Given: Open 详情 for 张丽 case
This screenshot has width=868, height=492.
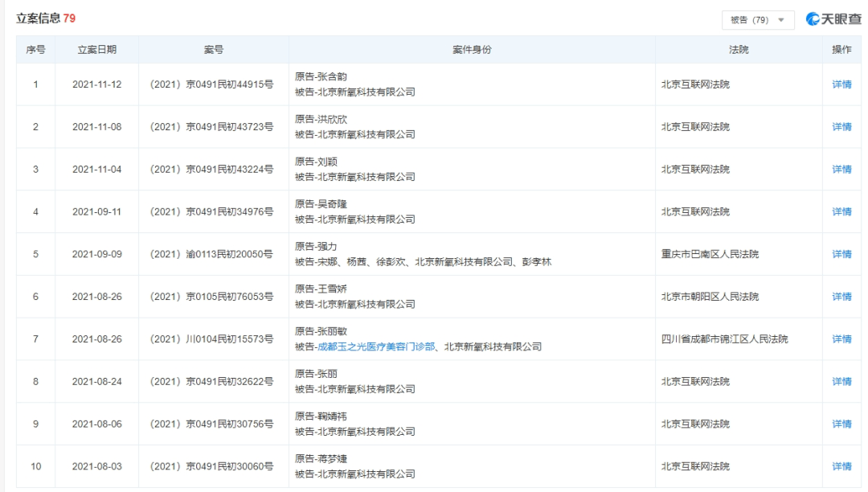Looking at the screenshot, I should [x=841, y=382].
